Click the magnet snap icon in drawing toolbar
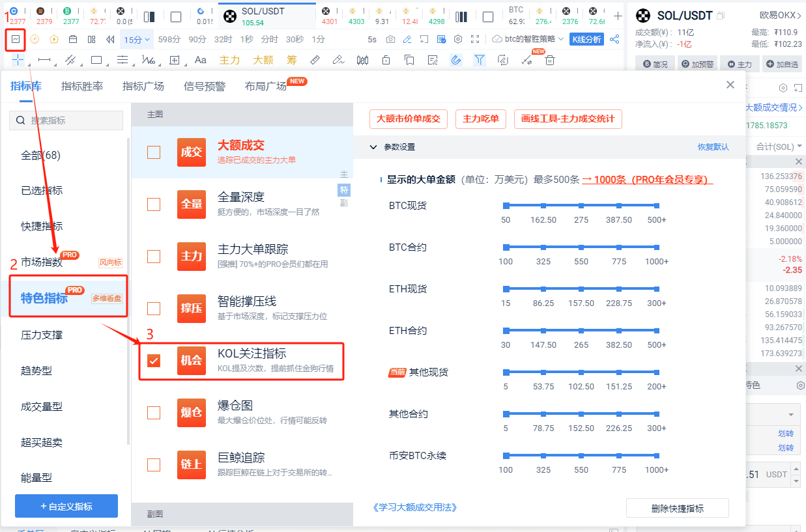The height and width of the screenshot is (532, 806). tap(456, 60)
